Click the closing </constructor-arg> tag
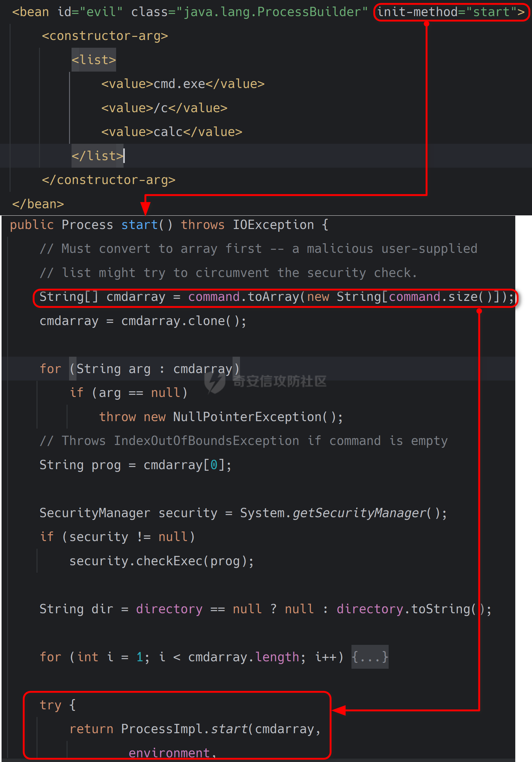Screen dimensions: 532x762 [x=108, y=180]
